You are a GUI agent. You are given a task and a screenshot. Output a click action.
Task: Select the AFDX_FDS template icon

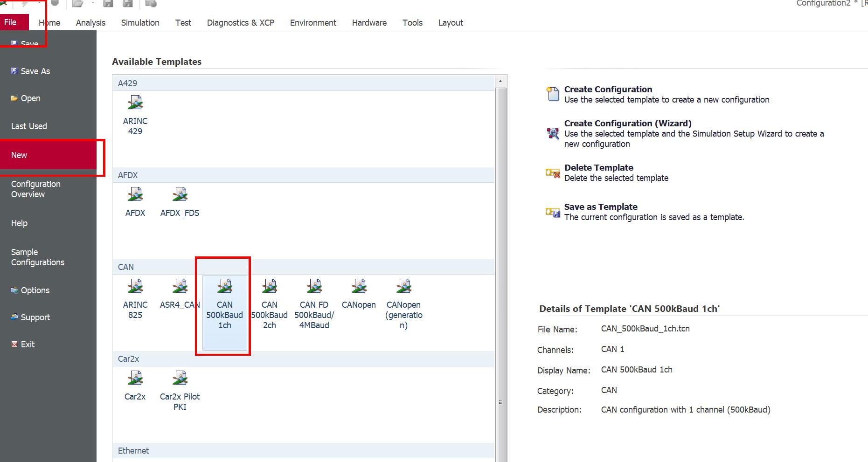pos(180,194)
